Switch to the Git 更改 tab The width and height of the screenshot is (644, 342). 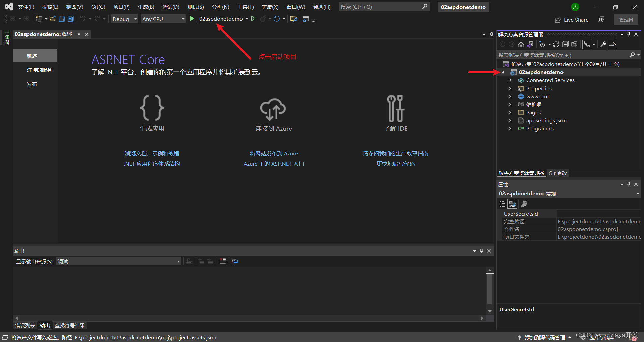[x=558, y=173]
